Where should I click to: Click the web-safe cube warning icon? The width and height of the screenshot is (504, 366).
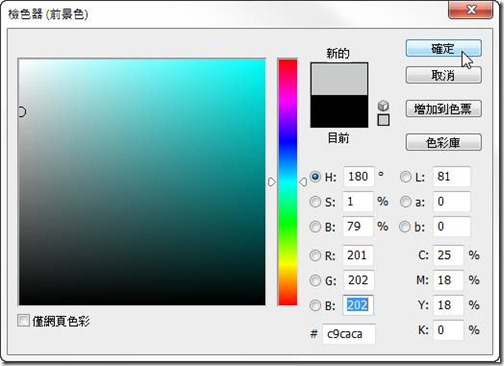(x=383, y=106)
